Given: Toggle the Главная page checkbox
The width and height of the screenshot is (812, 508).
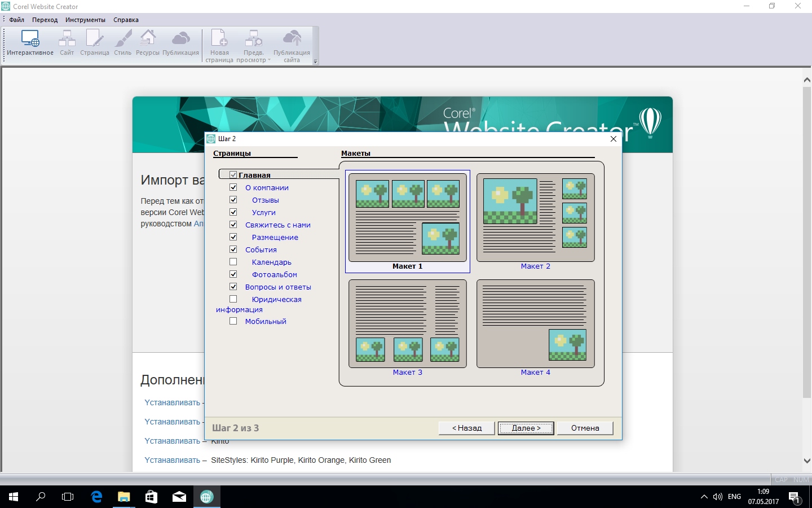Looking at the screenshot, I should point(233,175).
